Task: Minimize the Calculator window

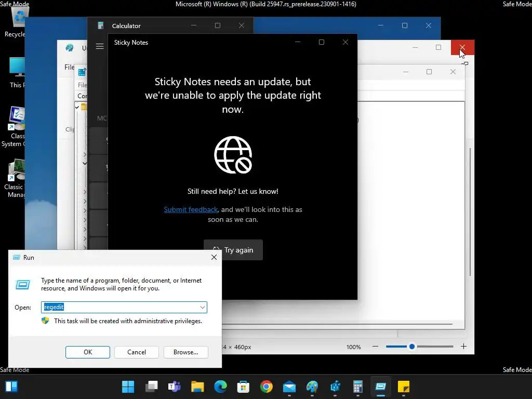Action: click(x=194, y=25)
